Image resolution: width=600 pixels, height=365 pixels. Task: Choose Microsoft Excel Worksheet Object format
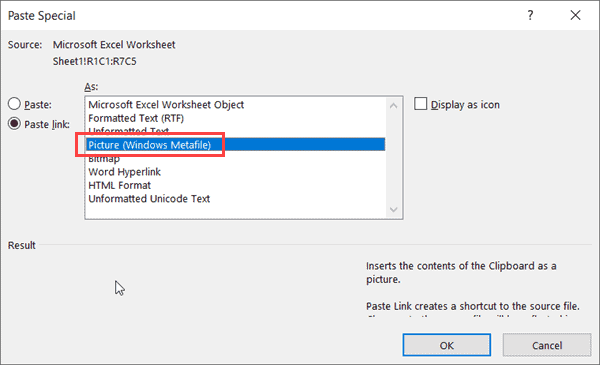(235, 104)
